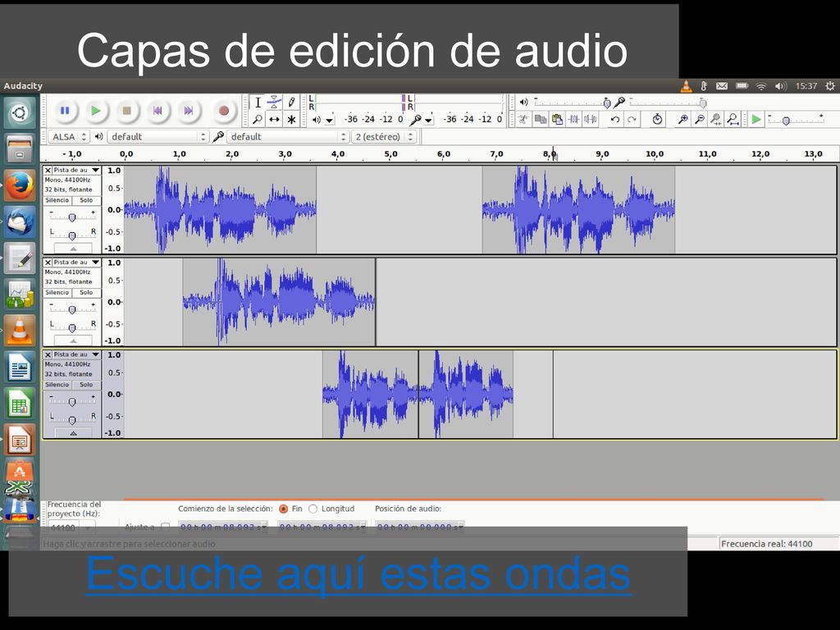
Task: Close the third track with X button
Action: (x=48, y=354)
